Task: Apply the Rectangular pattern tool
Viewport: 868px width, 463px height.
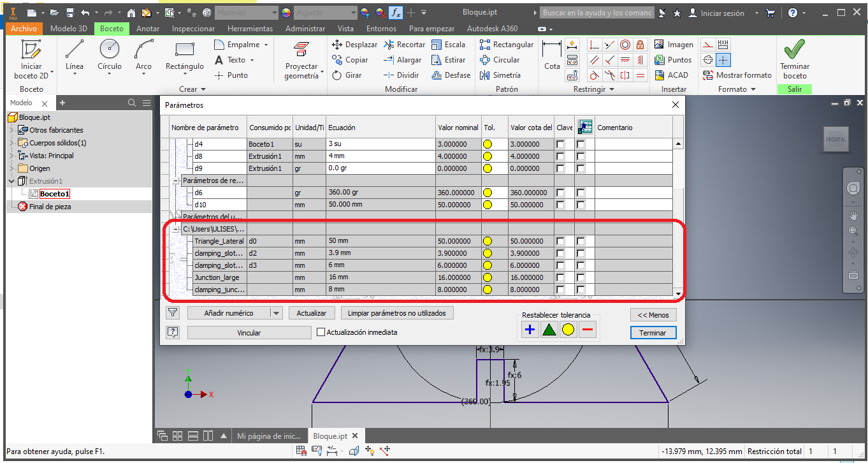Action: click(507, 45)
